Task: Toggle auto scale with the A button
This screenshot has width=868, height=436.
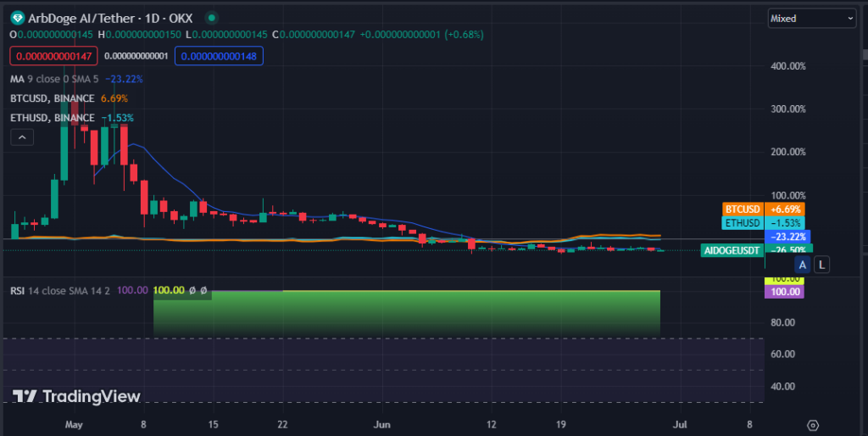Action: click(802, 265)
